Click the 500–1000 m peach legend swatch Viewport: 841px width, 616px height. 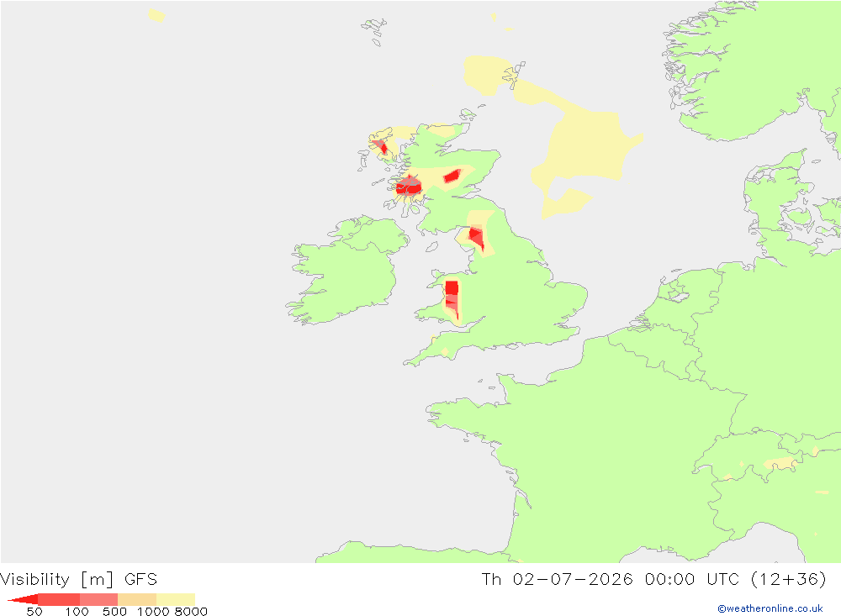pyautogui.click(x=137, y=599)
